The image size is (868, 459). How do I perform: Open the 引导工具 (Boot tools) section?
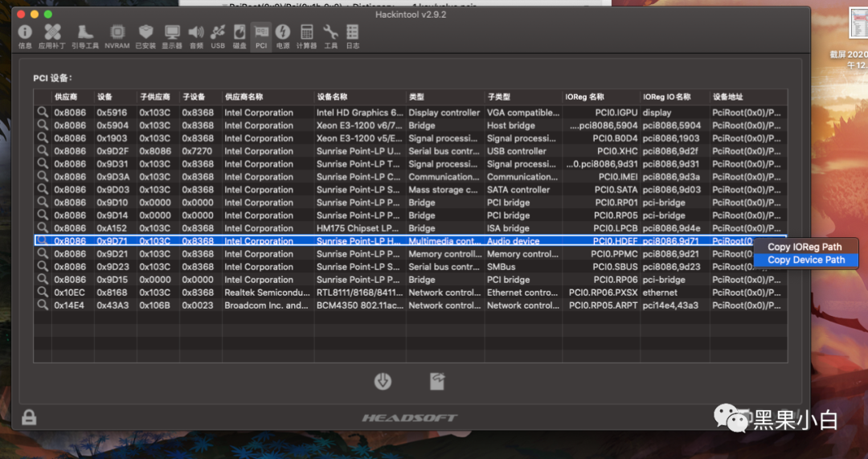84,37
